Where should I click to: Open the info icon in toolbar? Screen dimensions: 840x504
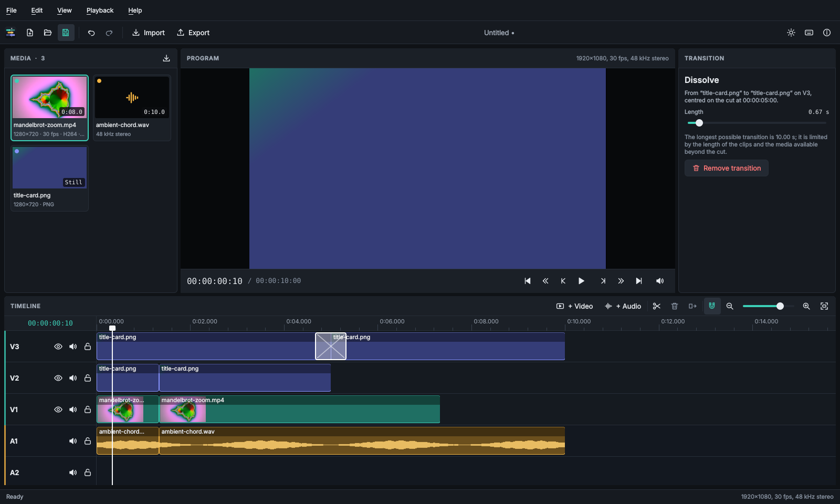[827, 33]
